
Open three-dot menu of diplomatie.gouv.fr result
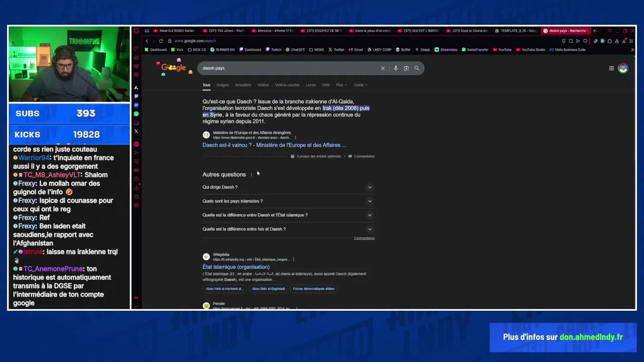pos(295,138)
